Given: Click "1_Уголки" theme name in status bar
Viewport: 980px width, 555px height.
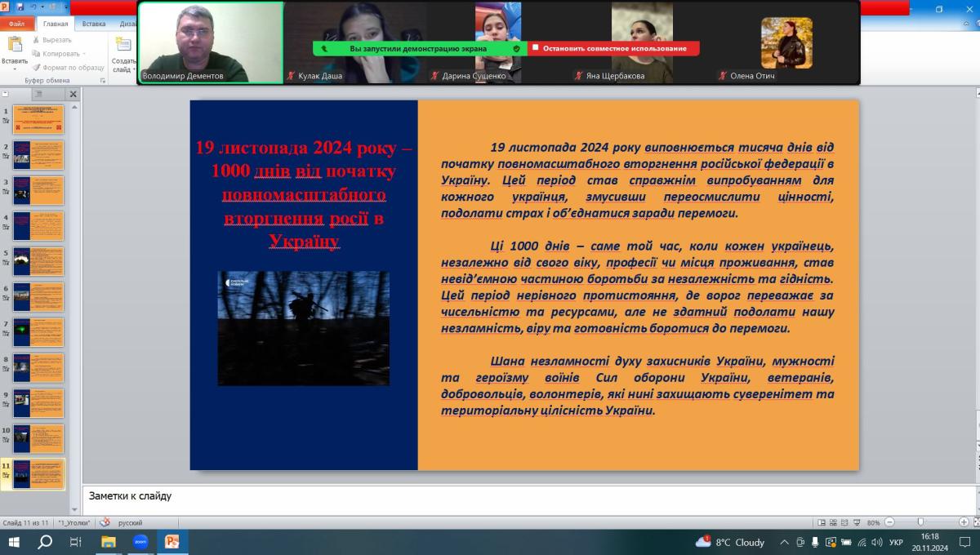Looking at the screenshot, I should pos(75,522).
